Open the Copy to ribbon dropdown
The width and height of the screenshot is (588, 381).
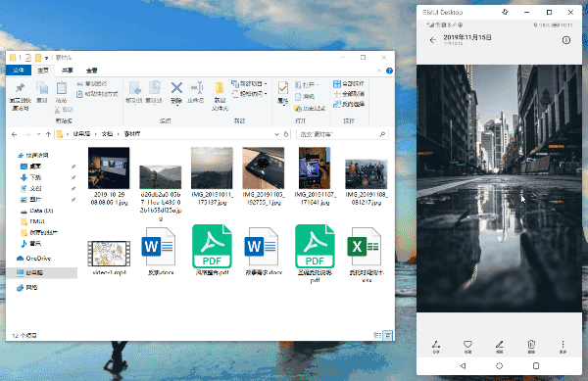[154, 92]
